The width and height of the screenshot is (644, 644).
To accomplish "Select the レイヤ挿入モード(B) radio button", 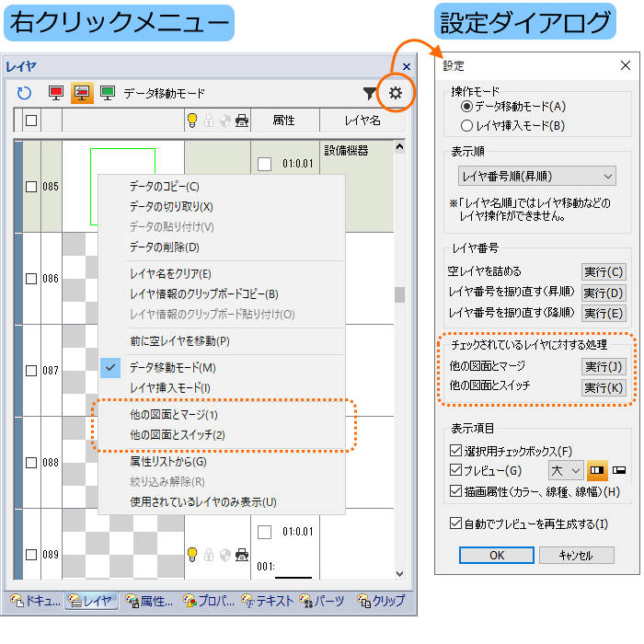I will click(x=466, y=126).
